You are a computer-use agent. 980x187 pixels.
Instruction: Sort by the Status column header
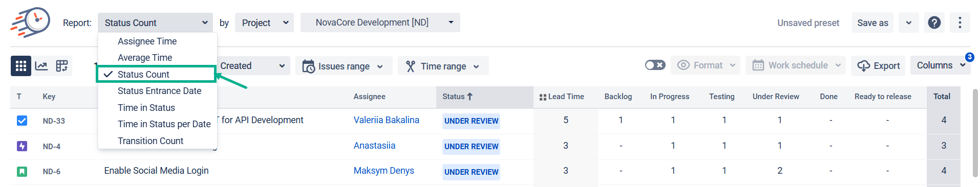pos(457,97)
